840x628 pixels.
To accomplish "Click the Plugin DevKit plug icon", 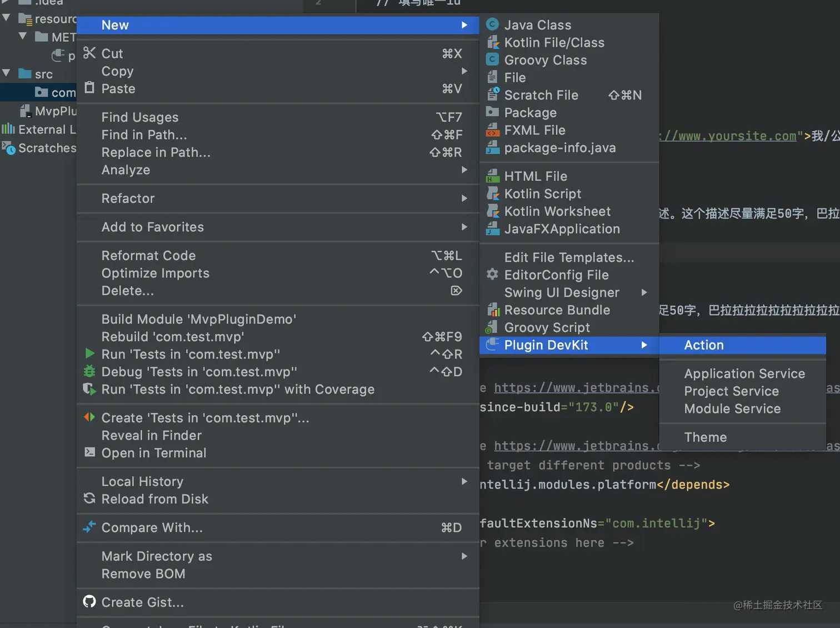I will point(492,345).
